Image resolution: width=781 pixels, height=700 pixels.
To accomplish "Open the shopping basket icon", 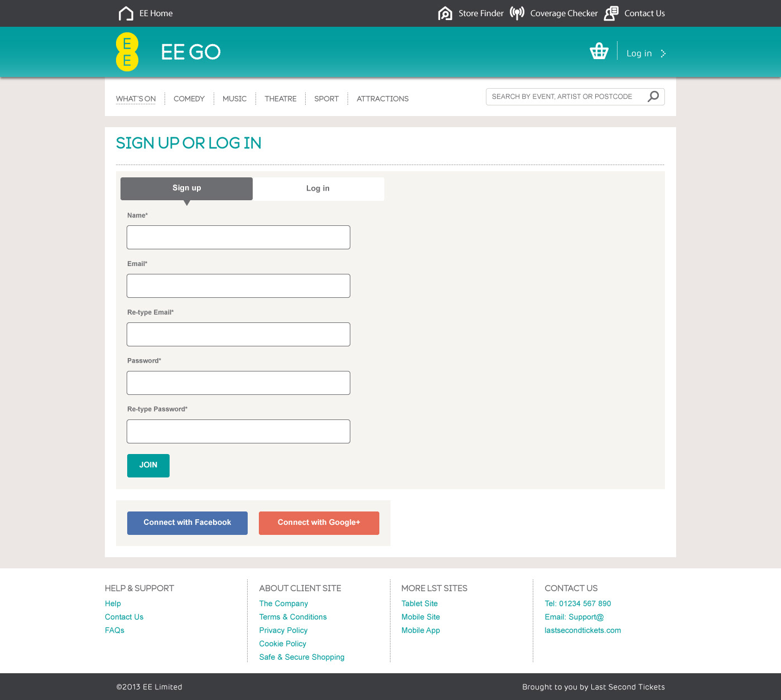I will [x=599, y=51].
